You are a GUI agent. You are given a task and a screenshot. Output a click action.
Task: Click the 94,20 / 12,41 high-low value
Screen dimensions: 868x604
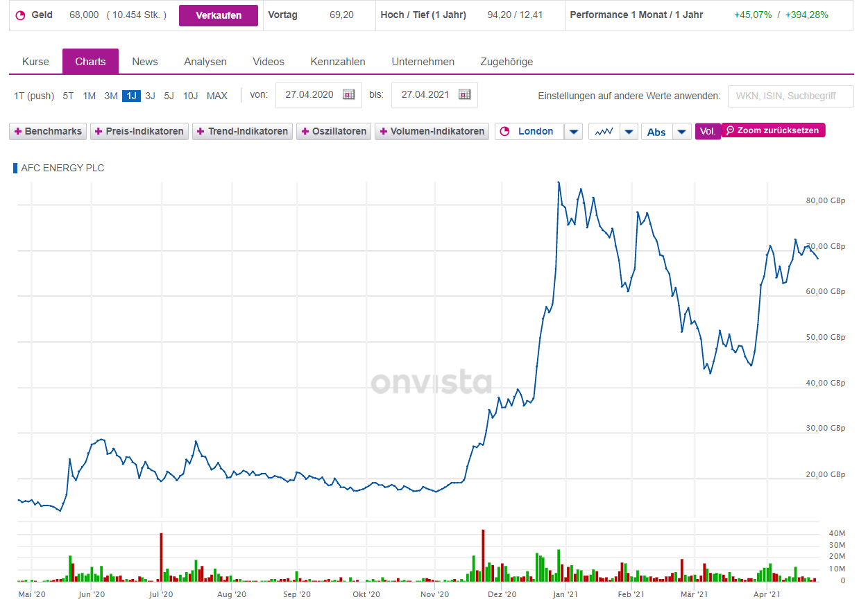click(516, 15)
